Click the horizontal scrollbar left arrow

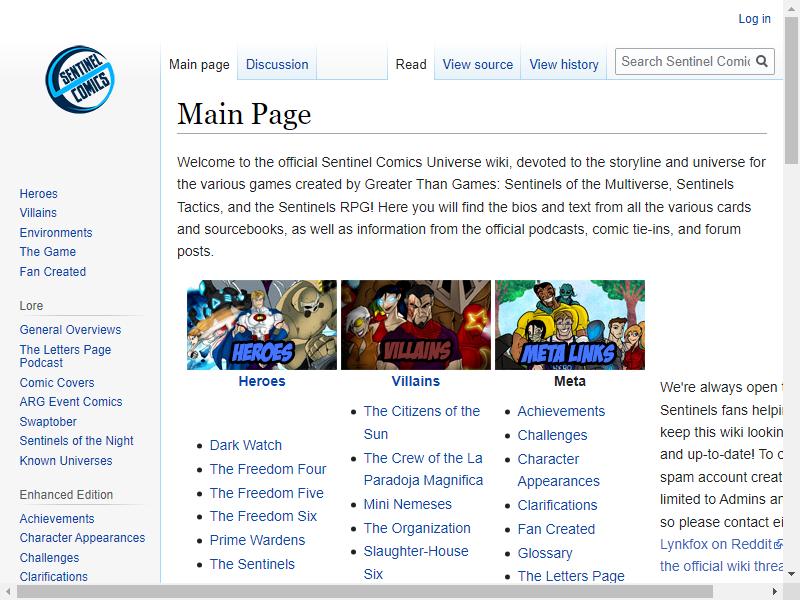click(8, 592)
